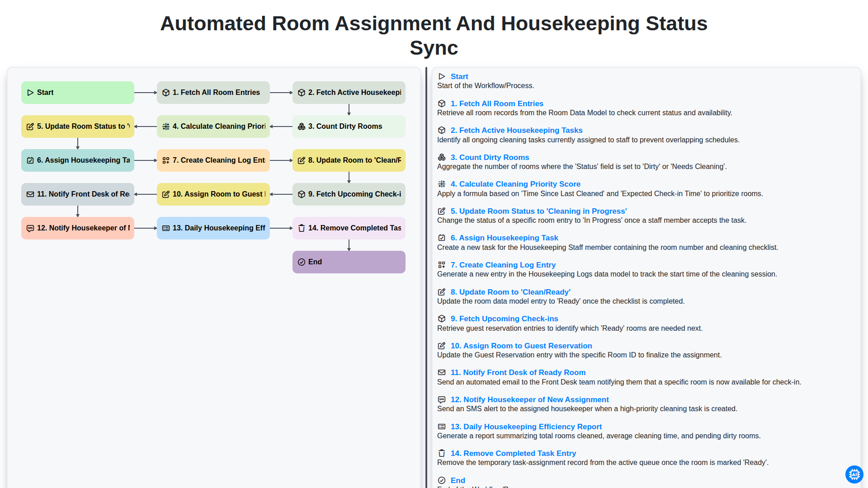Click the trash icon in Remove Completed Task node
Screen dimensions: 868x488
click(302, 228)
